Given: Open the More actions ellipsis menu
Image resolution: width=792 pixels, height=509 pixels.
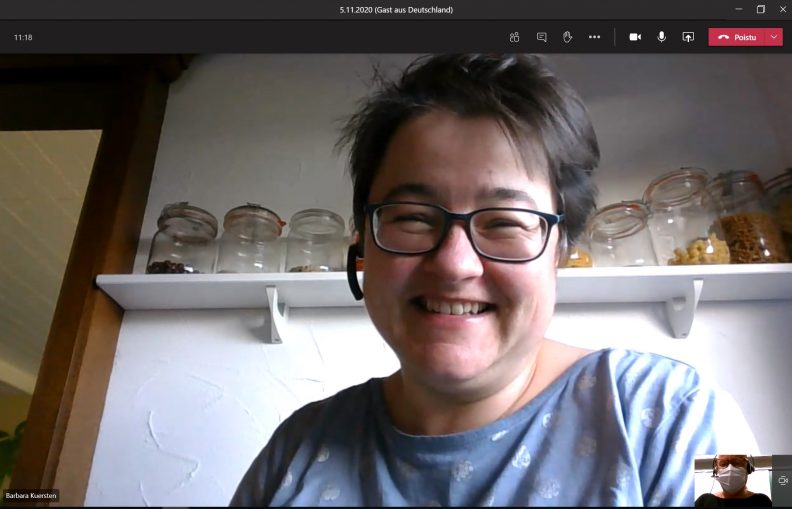Looking at the screenshot, I should click(x=594, y=37).
